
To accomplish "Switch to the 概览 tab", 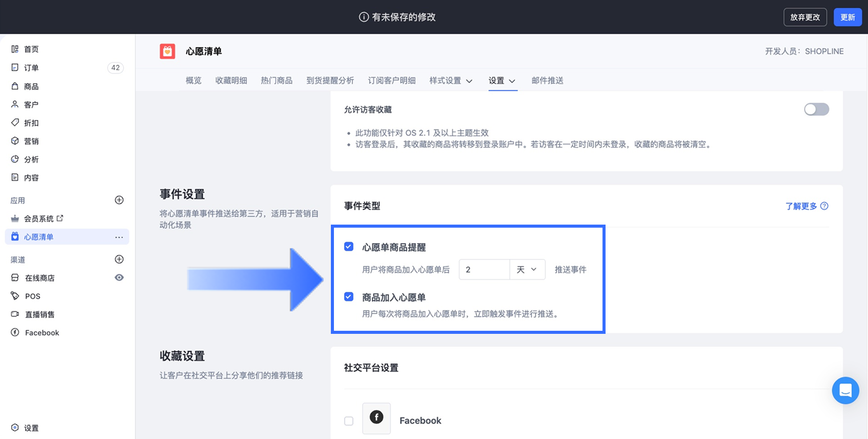I will point(194,81).
